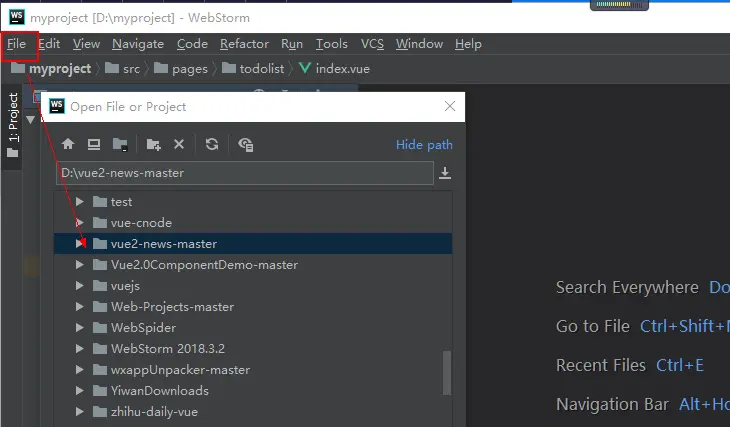The width and height of the screenshot is (730, 427).
Task: Select the vue-cnode folder row
Action: [x=253, y=223]
